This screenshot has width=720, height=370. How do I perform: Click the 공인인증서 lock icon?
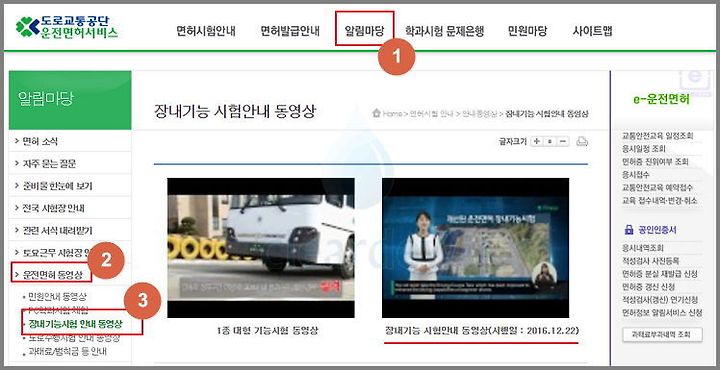coord(629,230)
